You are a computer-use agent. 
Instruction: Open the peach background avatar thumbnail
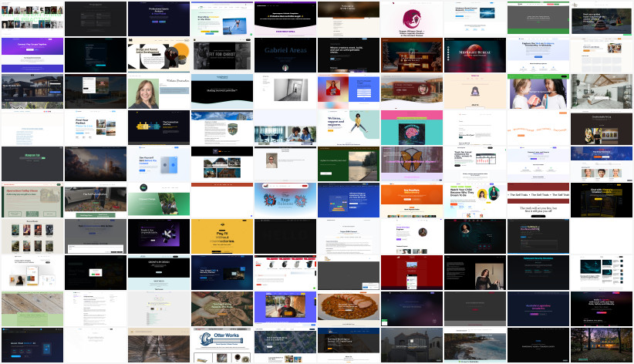(475, 92)
